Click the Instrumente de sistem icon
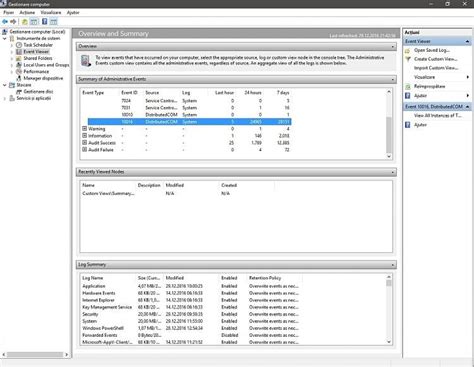 coord(12,38)
